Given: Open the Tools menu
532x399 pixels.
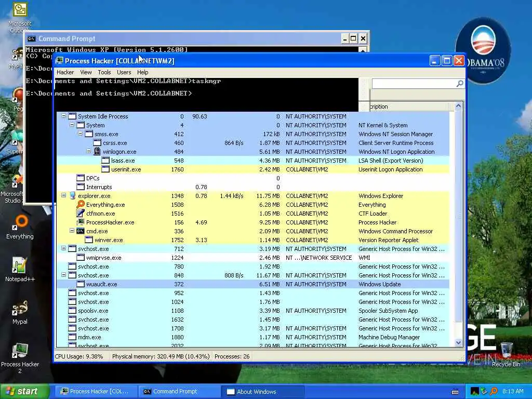Looking at the screenshot, I should click(104, 72).
